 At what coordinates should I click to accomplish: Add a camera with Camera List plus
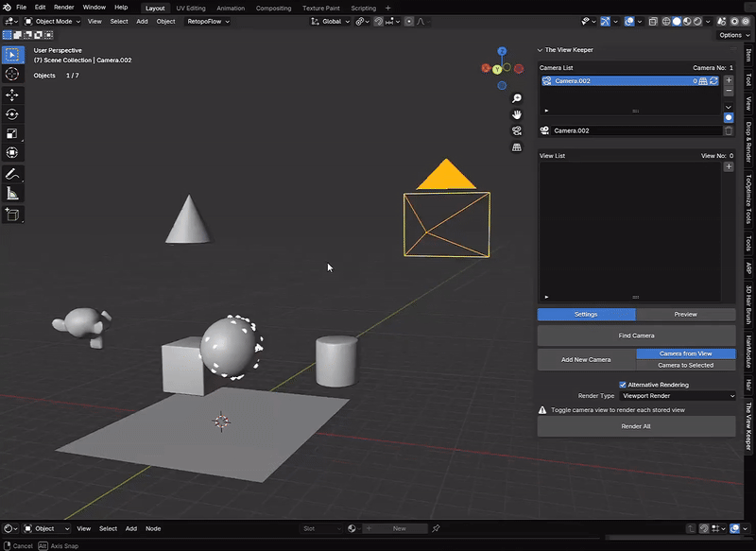pyautogui.click(x=729, y=80)
